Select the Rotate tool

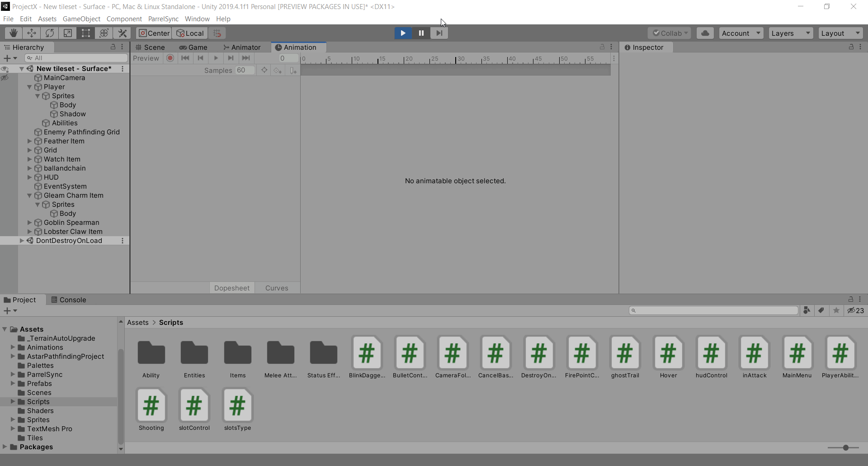coord(50,33)
